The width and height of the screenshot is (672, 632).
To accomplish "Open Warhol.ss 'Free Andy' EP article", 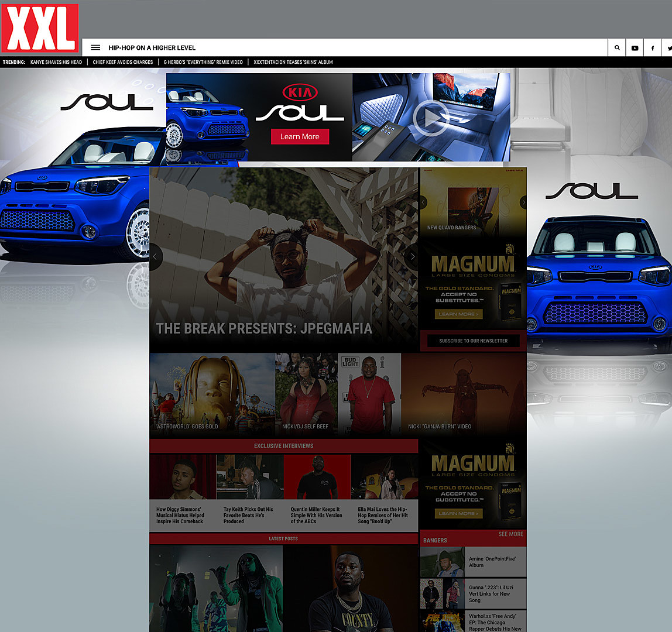I will point(495,623).
